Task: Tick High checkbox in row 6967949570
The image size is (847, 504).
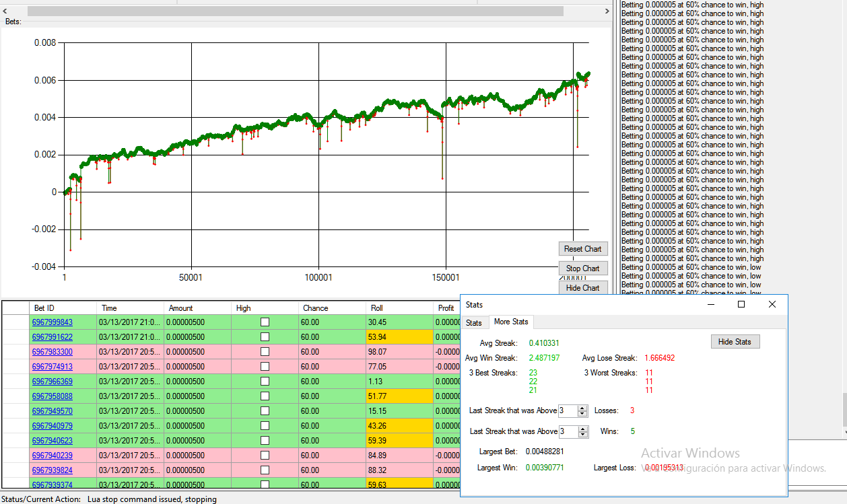Action: coord(265,411)
